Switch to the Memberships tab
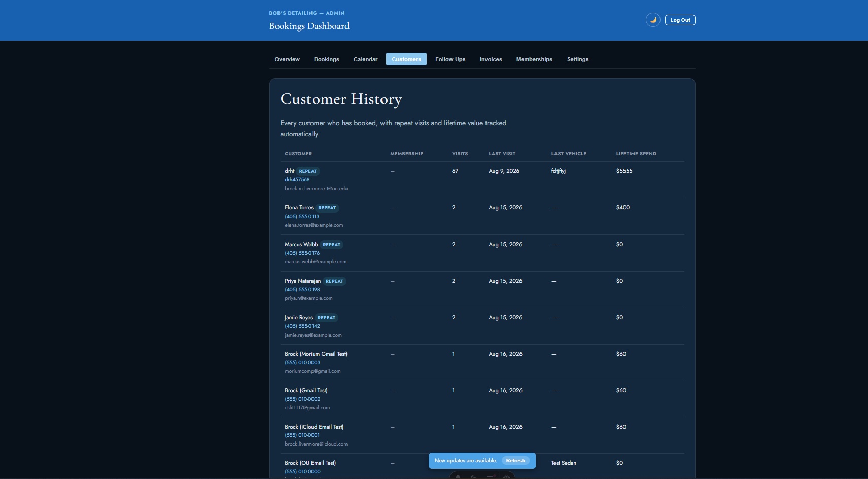 coord(534,59)
